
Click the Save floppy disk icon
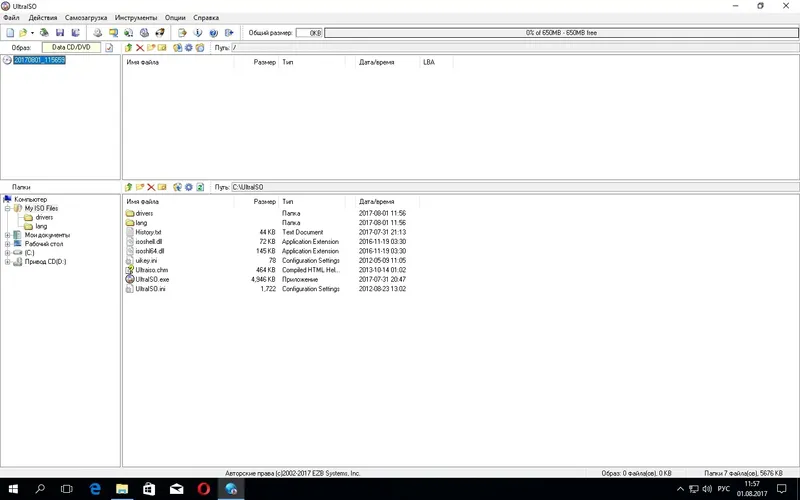[x=60, y=33]
